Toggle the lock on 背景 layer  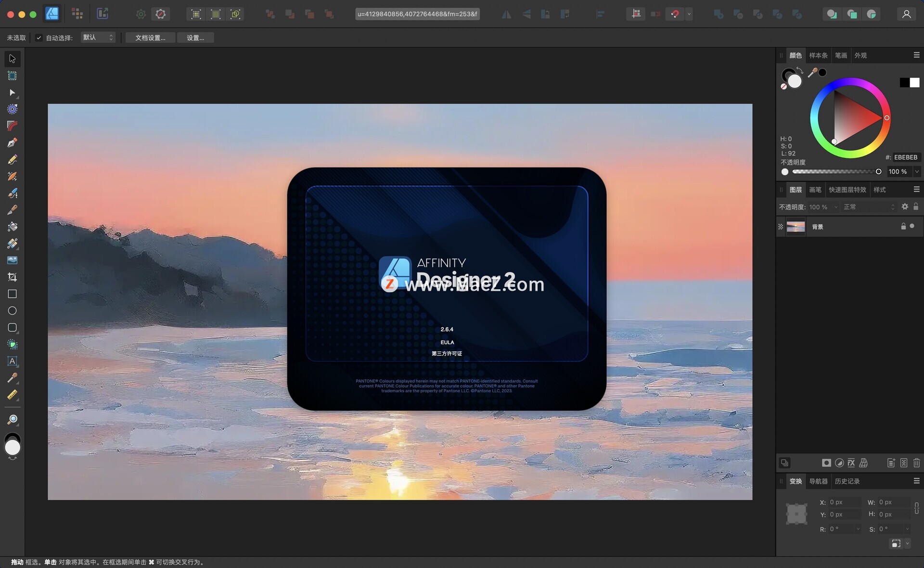pos(903,226)
